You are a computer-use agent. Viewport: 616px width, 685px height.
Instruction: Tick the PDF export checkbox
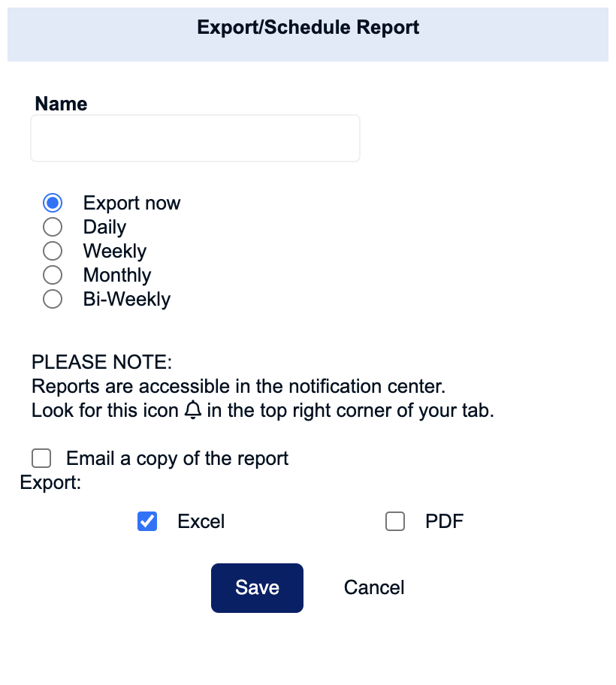[395, 521]
